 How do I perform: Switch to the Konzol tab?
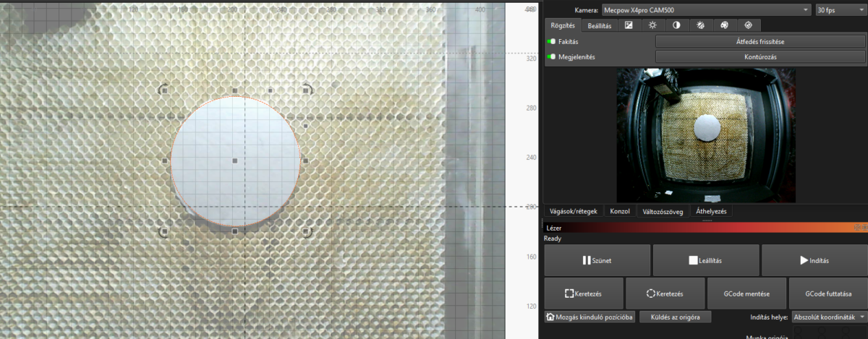[x=620, y=212]
